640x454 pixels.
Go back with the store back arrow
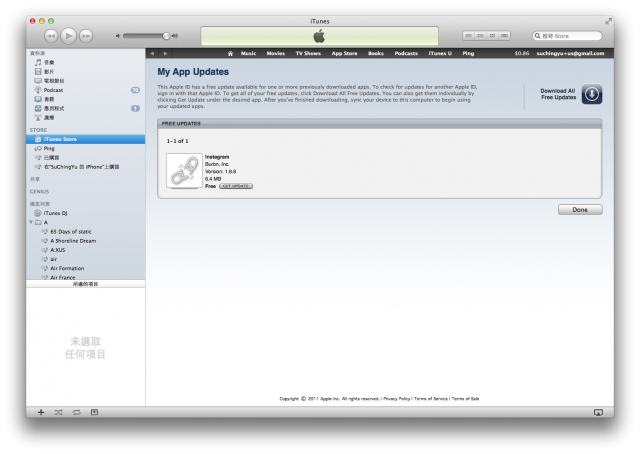[152, 53]
